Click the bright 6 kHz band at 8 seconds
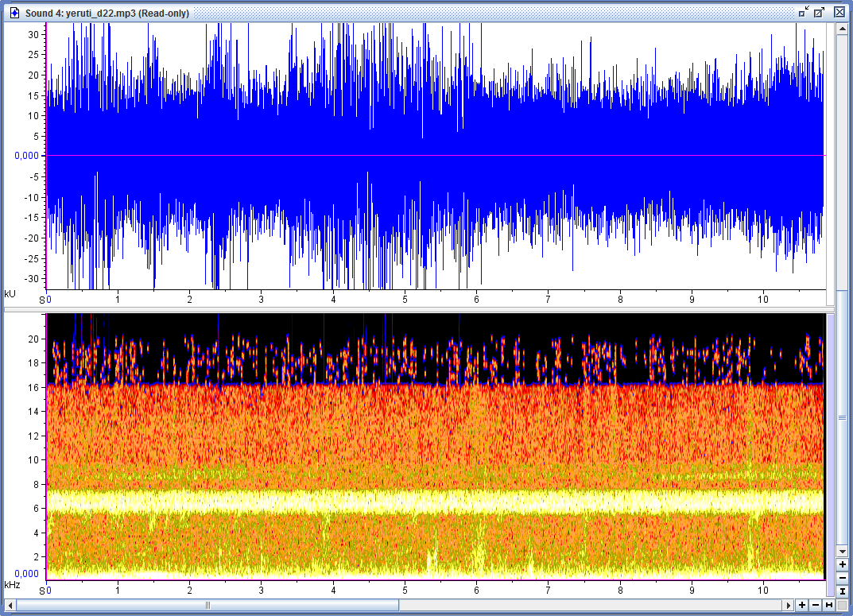 point(620,501)
